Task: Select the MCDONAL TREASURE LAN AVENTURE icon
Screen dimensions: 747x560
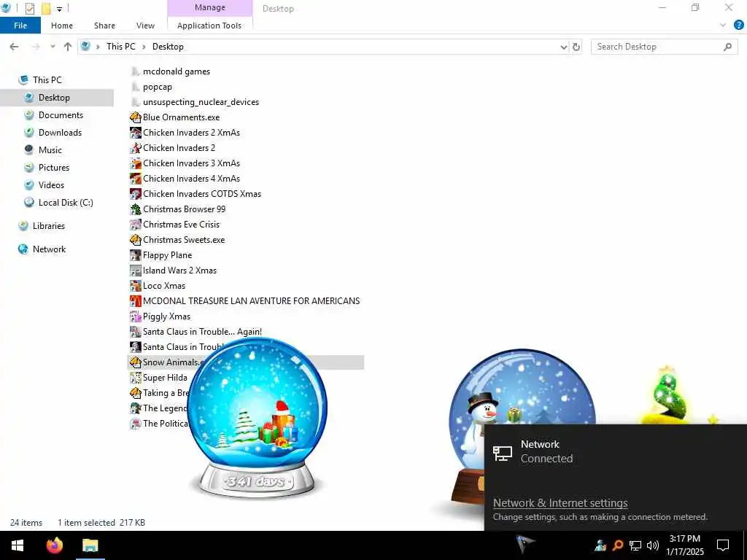Action: click(135, 301)
